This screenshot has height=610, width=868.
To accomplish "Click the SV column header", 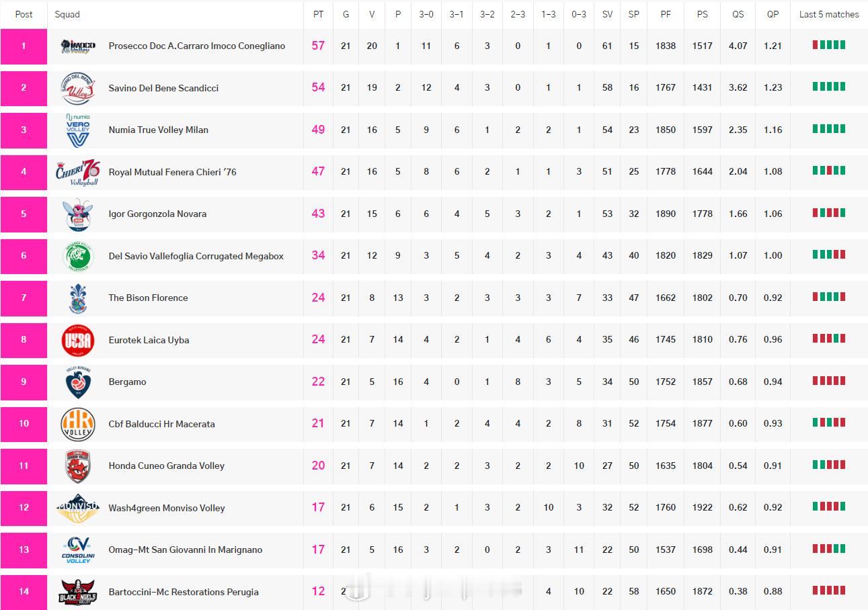I will [608, 14].
